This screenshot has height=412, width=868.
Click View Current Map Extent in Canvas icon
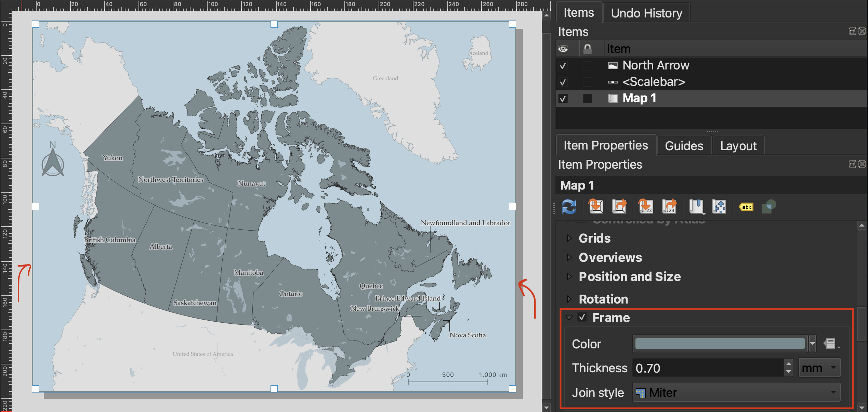coord(619,207)
